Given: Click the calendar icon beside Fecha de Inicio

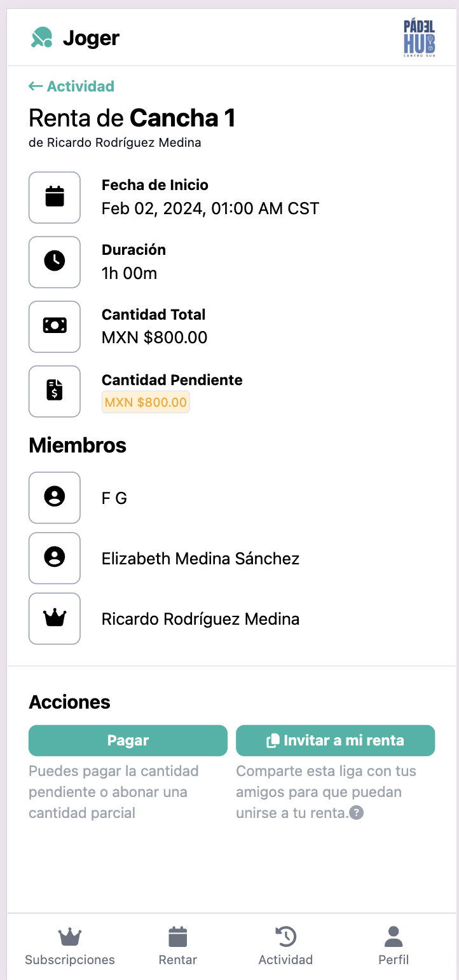Looking at the screenshot, I should (x=55, y=197).
